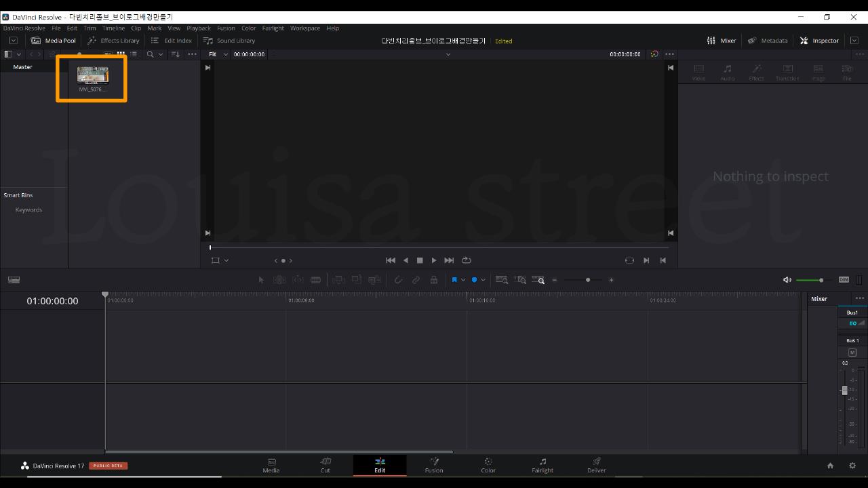This screenshot has height=488, width=868.
Task: Toggle the Media Pool panel
Action: pyautogui.click(x=54, y=41)
